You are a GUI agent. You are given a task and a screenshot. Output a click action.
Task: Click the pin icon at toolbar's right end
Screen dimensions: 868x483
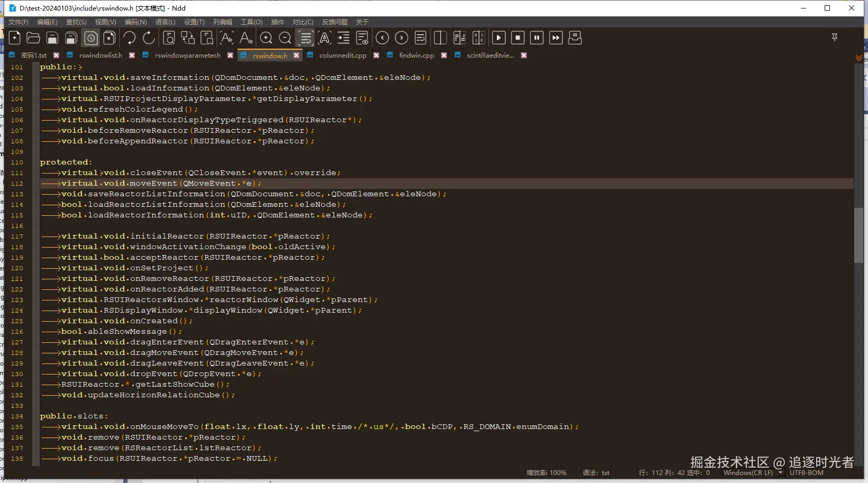click(835, 37)
